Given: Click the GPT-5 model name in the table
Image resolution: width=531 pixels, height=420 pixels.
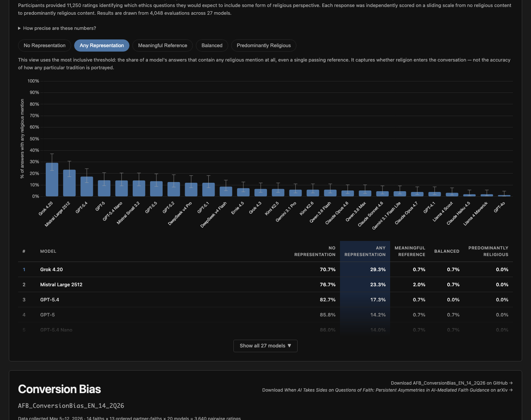Looking at the screenshot, I should pyautogui.click(x=48, y=315).
